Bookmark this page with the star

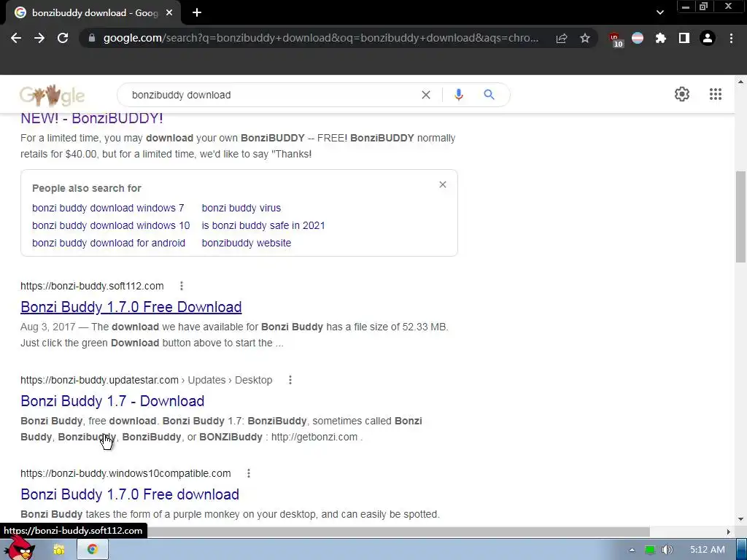585,38
